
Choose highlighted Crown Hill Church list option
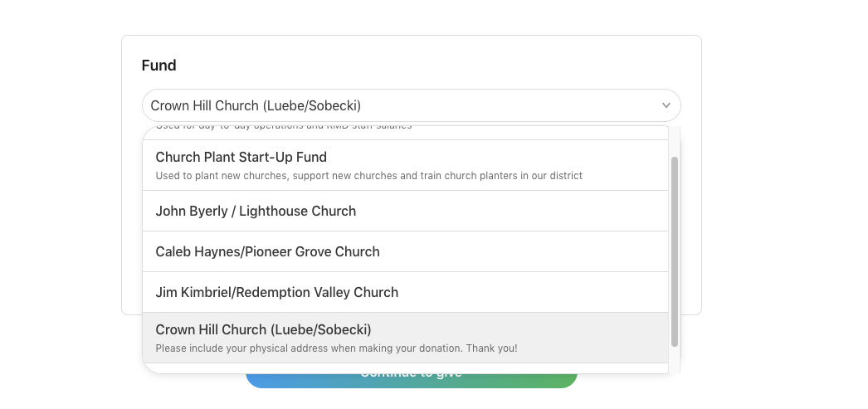coord(263,330)
